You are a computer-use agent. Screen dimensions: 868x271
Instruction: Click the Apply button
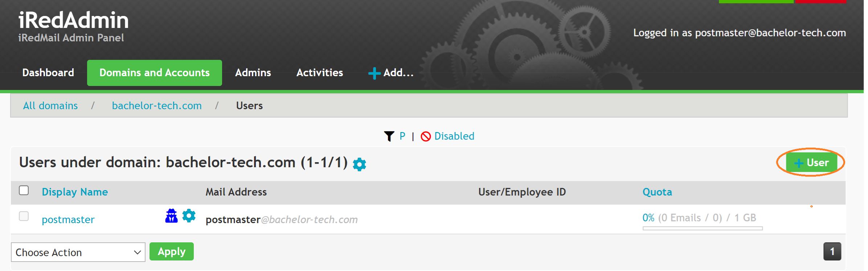pos(172,251)
